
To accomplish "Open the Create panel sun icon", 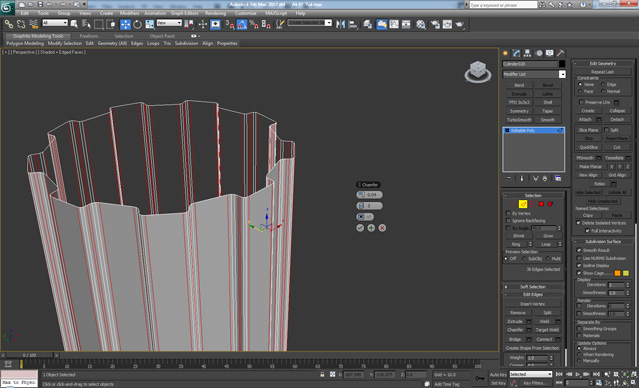I will [505, 53].
